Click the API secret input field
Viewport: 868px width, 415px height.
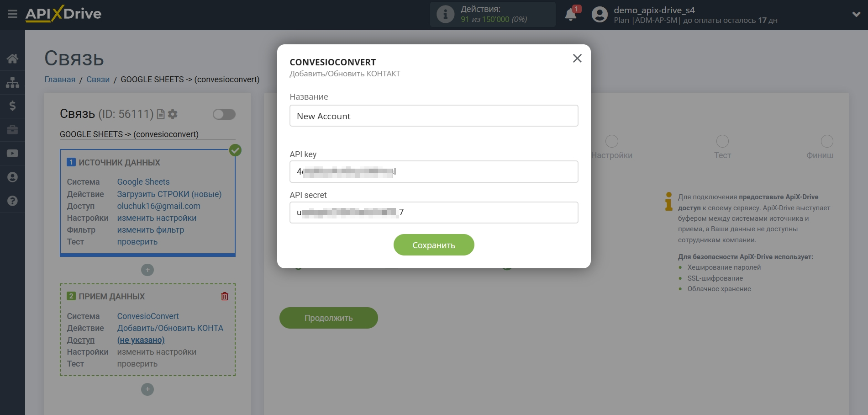click(x=434, y=213)
